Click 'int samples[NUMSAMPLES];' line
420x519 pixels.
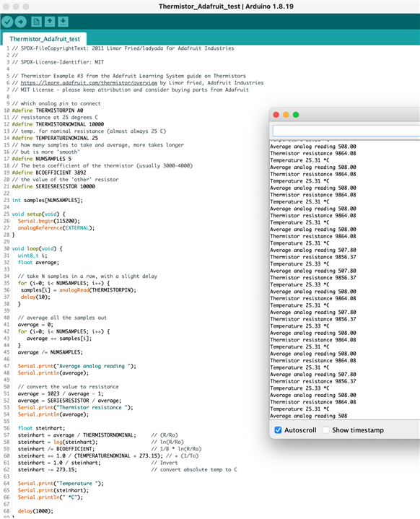48,200
